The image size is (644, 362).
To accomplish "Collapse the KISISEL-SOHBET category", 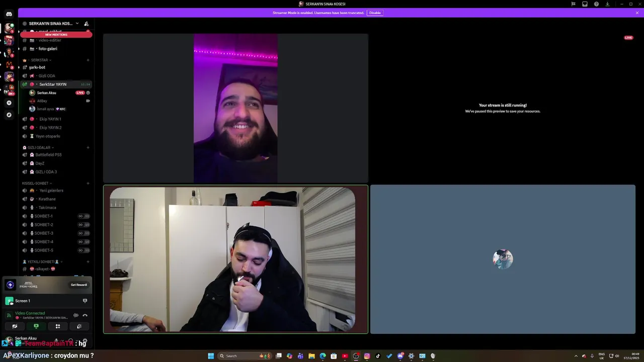I will (37, 184).
